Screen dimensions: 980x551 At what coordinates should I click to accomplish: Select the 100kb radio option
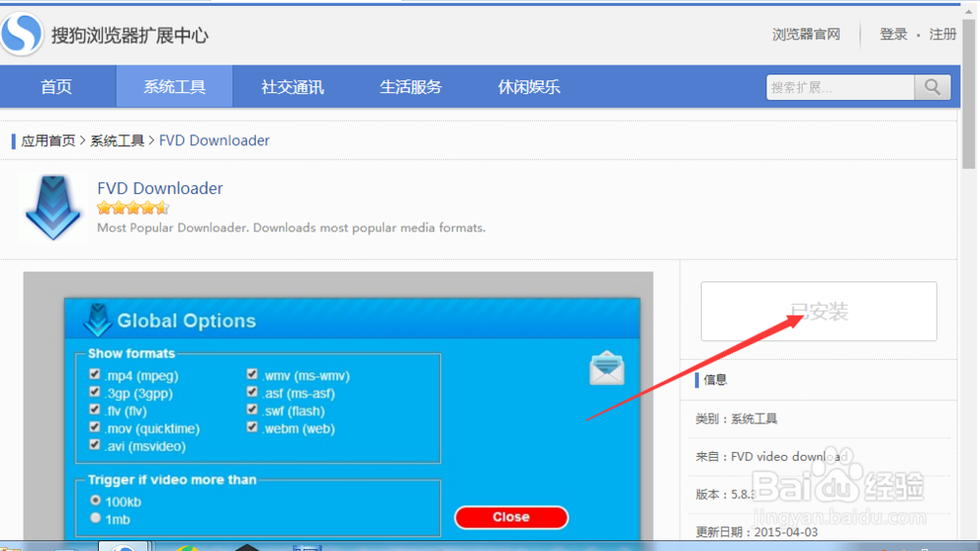click(x=95, y=500)
